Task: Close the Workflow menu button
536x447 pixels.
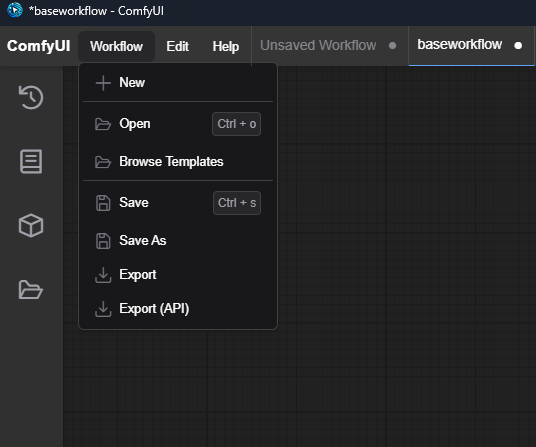Action: pyautogui.click(x=117, y=46)
